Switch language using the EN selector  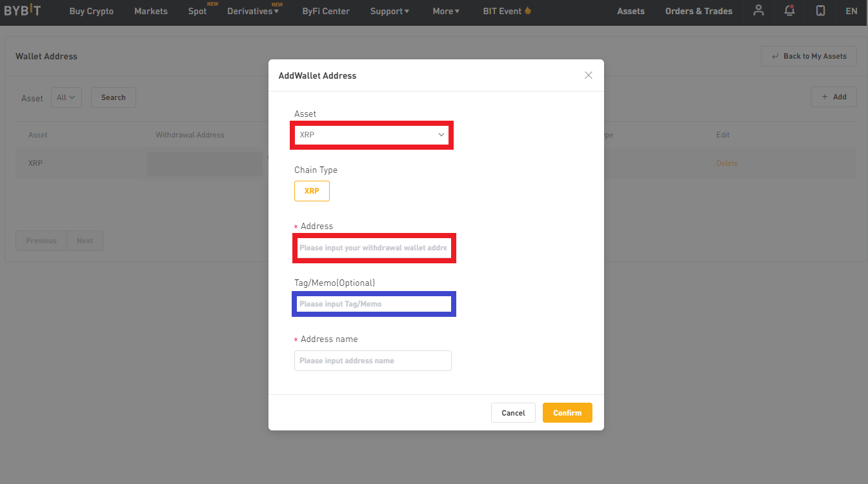click(x=851, y=11)
